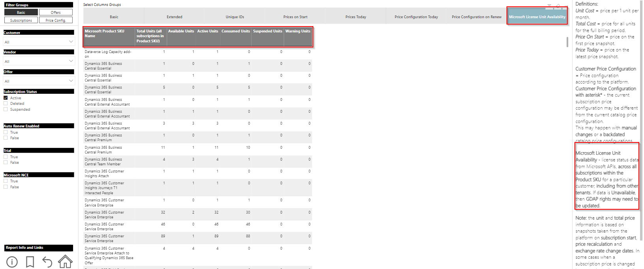Sort by Microsoft Product SKU Name column
Viewport: 644px width, 269px height.
(x=109, y=36)
